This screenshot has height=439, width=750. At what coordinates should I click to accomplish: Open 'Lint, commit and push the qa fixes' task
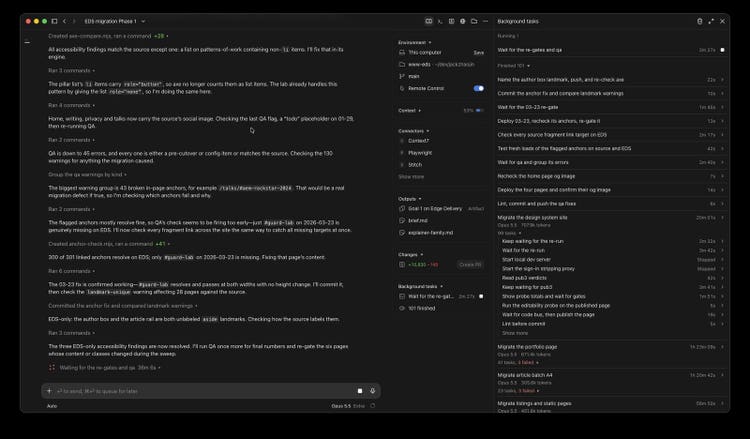(x=611, y=204)
